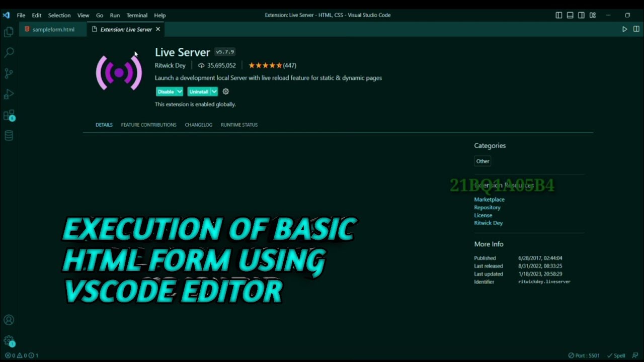644x362 pixels.
Task: Click the Published date 6/28/2017, 02:44:04
Action: [x=540, y=258]
